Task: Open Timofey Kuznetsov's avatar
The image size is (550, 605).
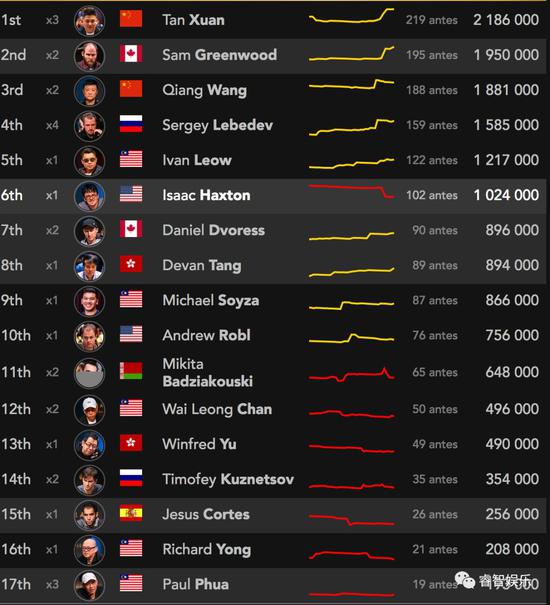Action: point(89,480)
